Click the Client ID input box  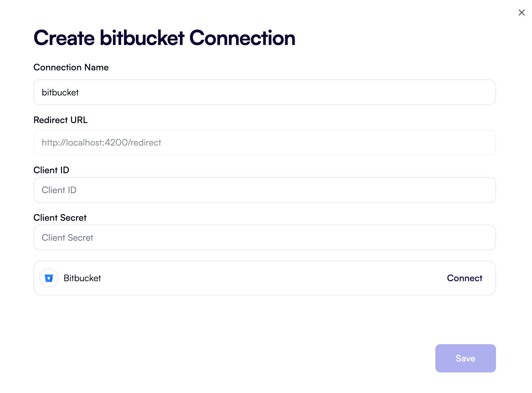[225, 190]
